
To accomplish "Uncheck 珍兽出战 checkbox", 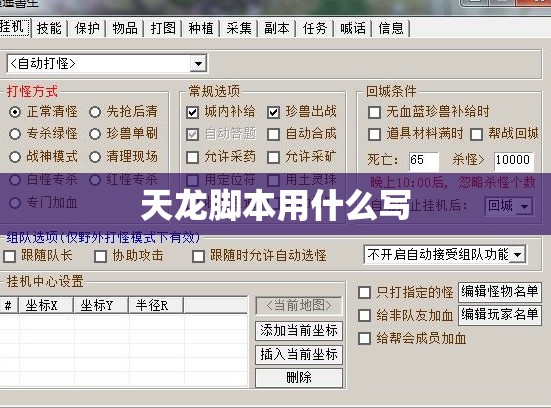I will (273, 112).
